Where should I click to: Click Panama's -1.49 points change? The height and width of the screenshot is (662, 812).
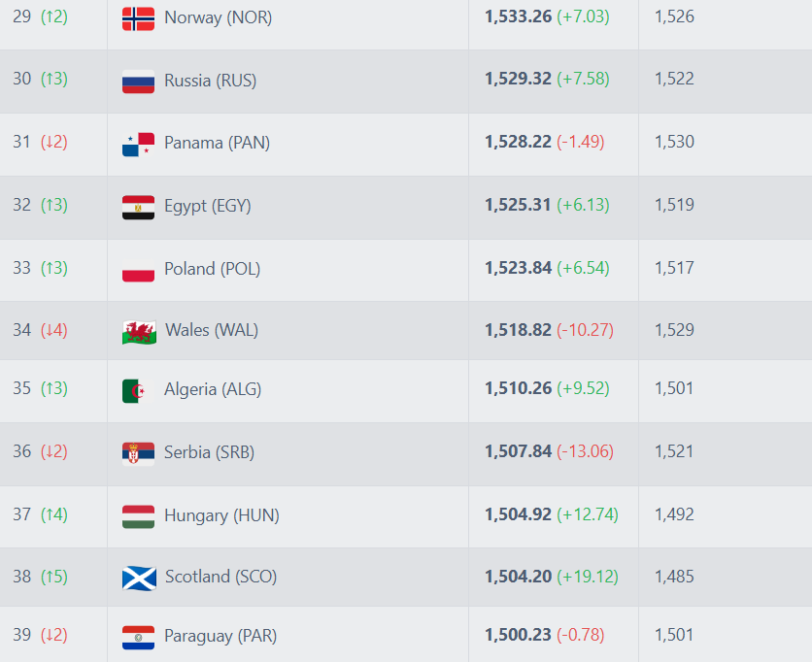(x=580, y=142)
